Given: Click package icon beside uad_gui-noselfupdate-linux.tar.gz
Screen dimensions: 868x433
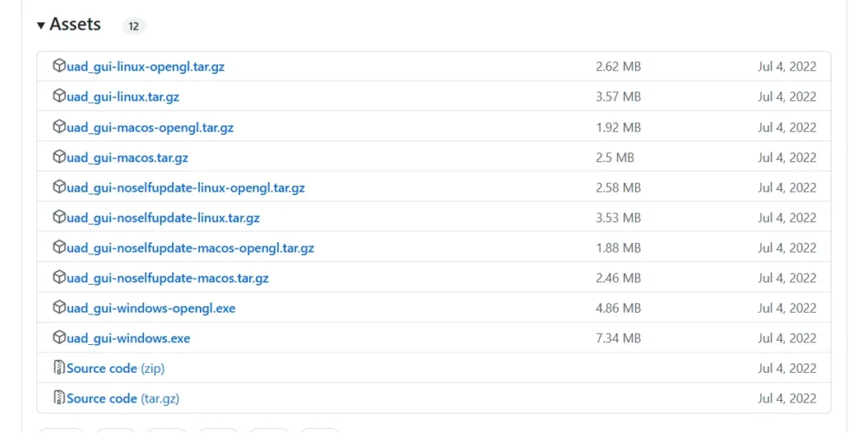Looking at the screenshot, I should 58,217.
